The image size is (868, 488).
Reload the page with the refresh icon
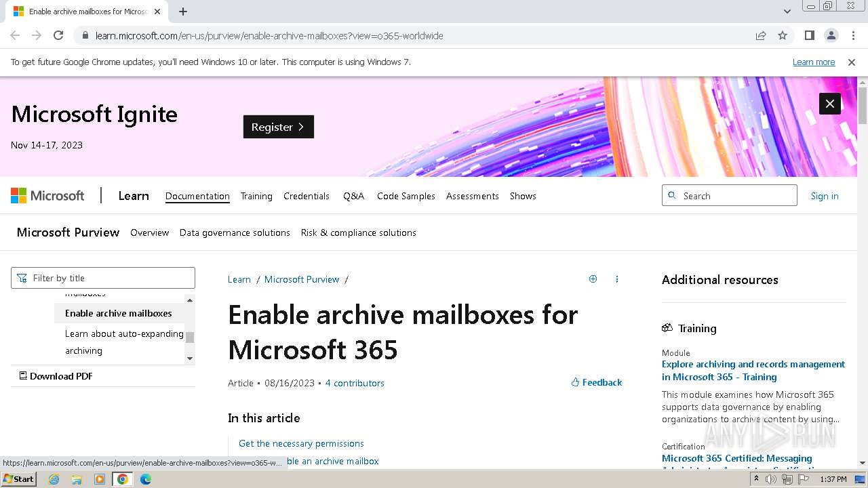coord(58,35)
